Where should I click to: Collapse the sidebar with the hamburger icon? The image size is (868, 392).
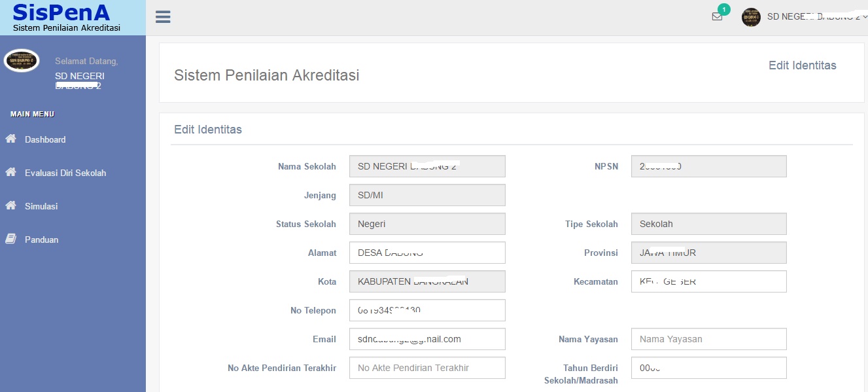162,16
